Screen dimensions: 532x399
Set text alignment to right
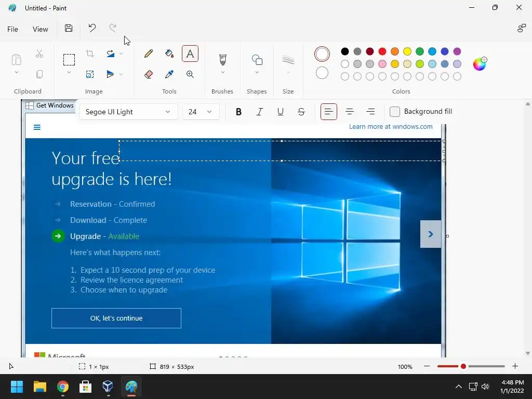(x=370, y=112)
